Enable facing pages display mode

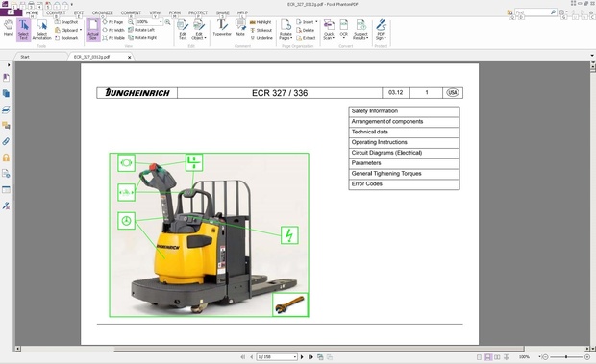point(497,357)
